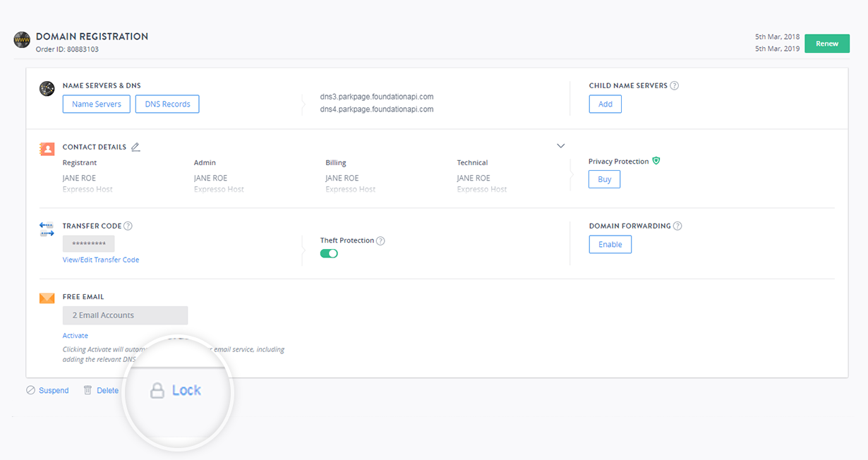Expand contact details with the chevron arrow
Viewport: 868px width, 460px height.
(x=561, y=146)
